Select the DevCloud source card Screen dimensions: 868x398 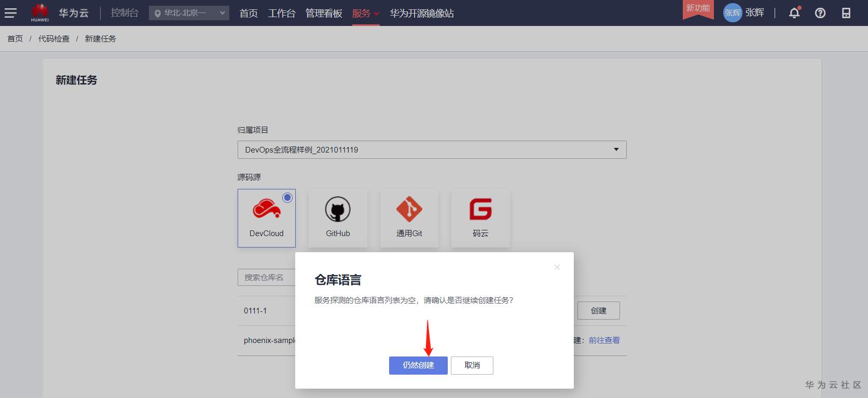click(267, 218)
